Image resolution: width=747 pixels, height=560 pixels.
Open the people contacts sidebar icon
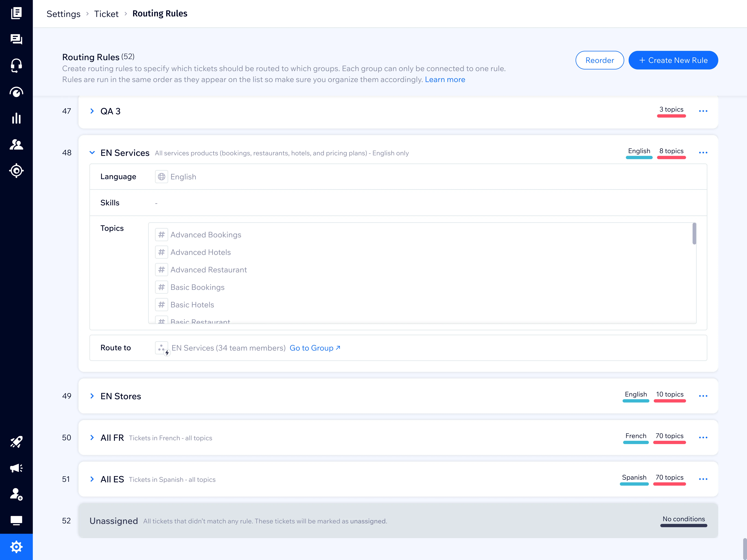[x=16, y=145]
